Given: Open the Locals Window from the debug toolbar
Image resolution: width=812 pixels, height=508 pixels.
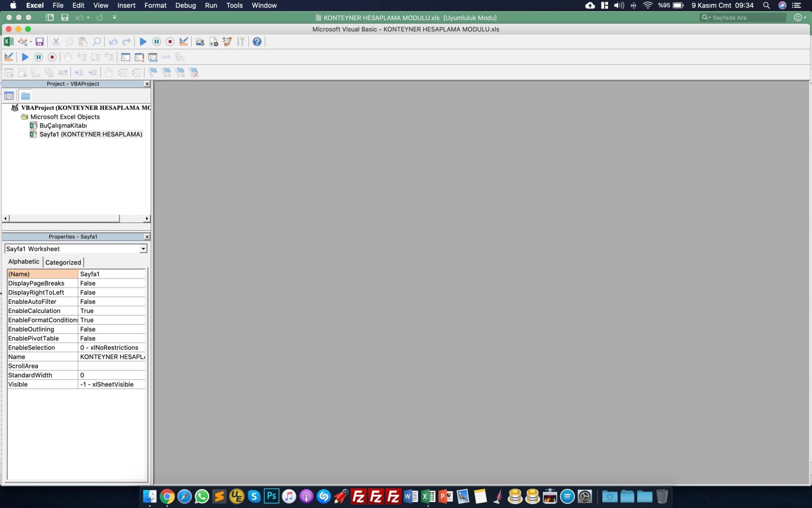Looking at the screenshot, I should [125, 57].
